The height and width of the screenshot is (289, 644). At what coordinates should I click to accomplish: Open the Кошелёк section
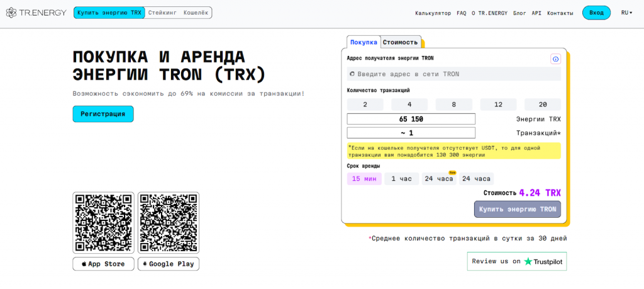tap(196, 13)
